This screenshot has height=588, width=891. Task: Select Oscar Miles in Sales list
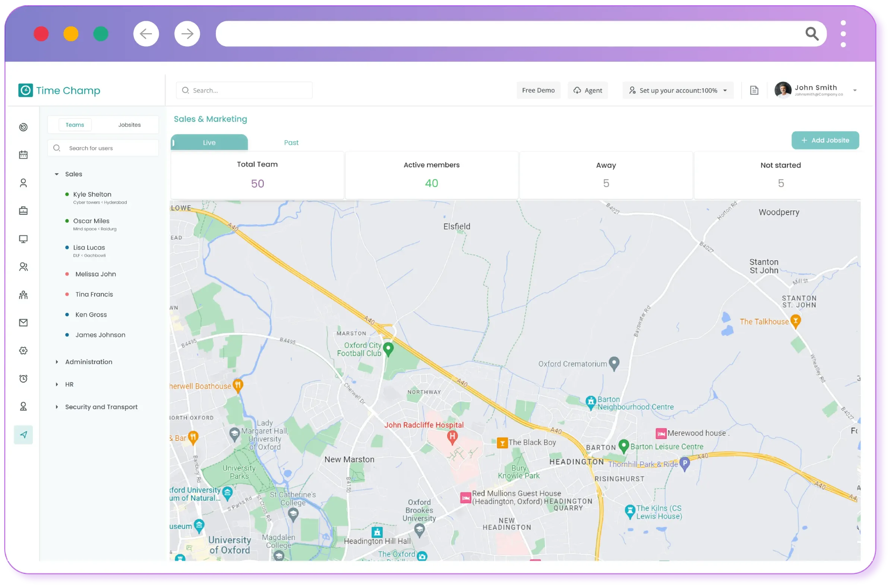pos(91,224)
